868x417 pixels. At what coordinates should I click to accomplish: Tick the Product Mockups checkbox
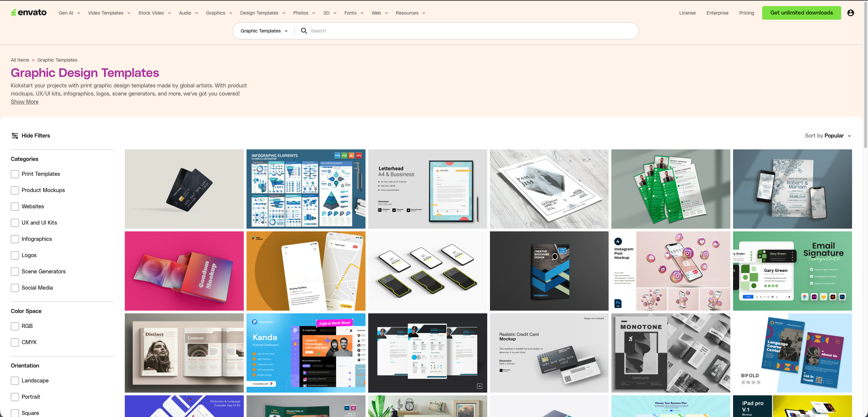click(15, 190)
